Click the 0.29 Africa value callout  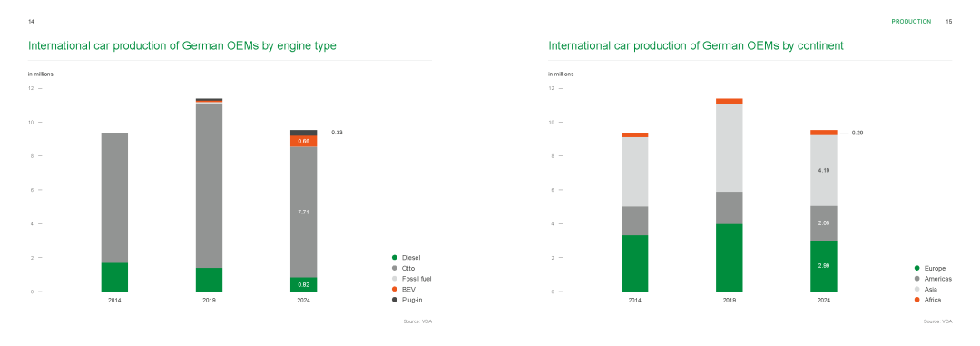(857, 133)
